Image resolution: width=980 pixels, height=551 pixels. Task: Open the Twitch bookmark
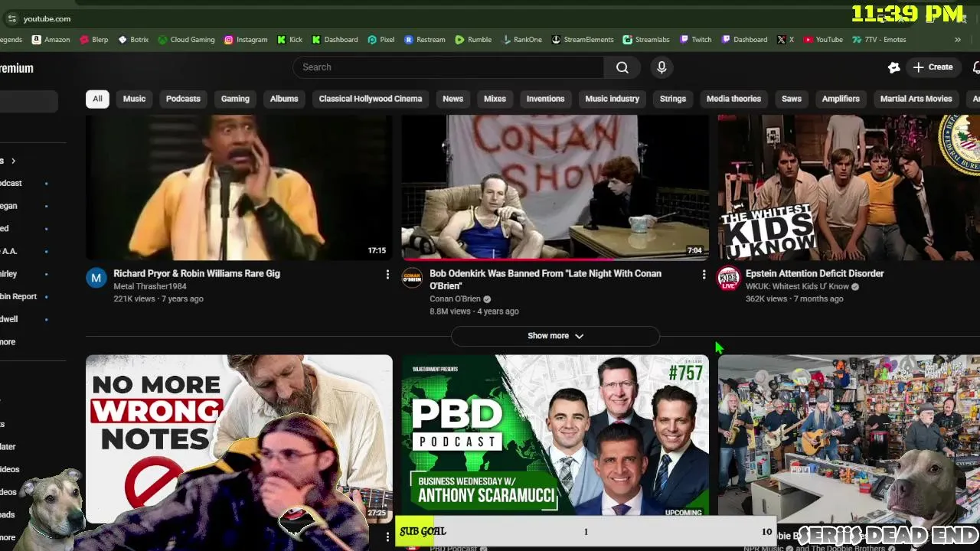point(695,40)
